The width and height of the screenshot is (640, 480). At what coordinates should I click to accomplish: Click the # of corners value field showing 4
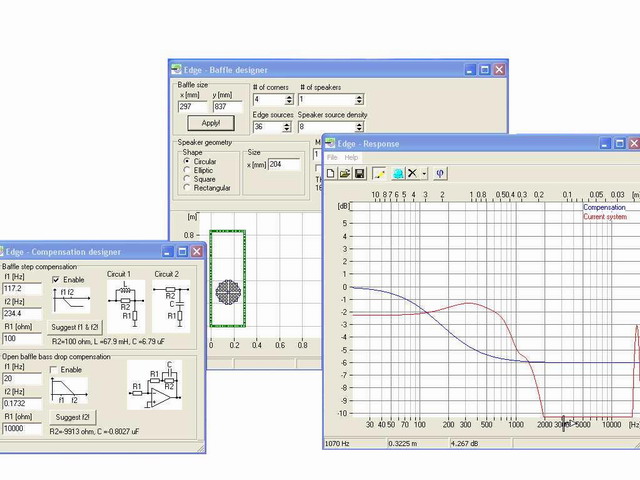269,99
